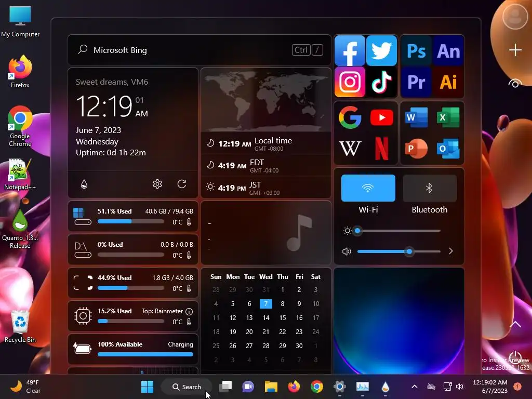Screen dimensions: 532x399
Task: Open the Twitter shortcut icon
Action: coord(381,50)
